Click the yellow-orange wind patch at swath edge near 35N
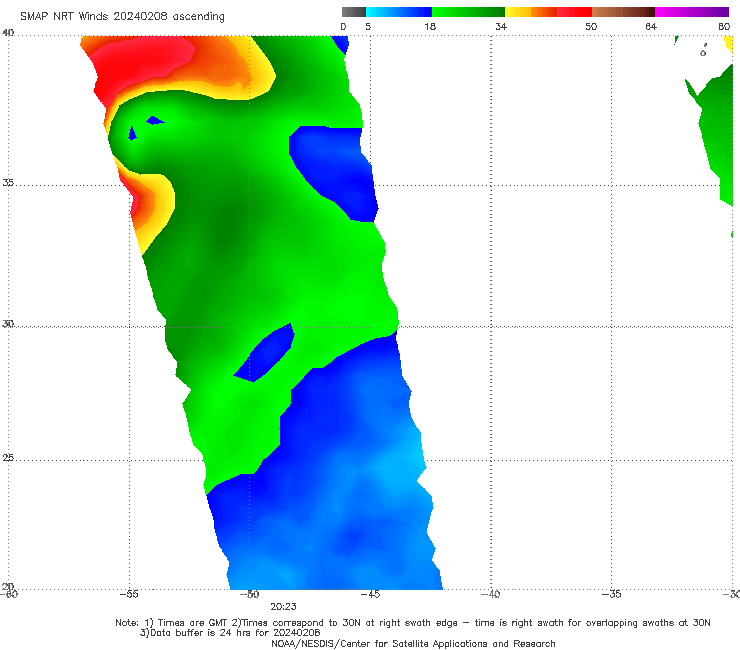The image size is (740, 650). pos(151,205)
